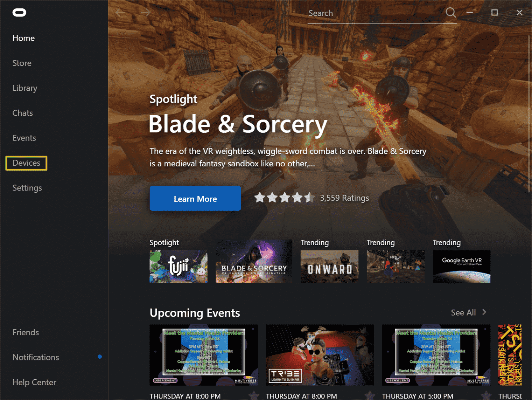Screen dimensions: 532x400
Task: Maximize the Oculus window
Action: (x=495, y=13)
